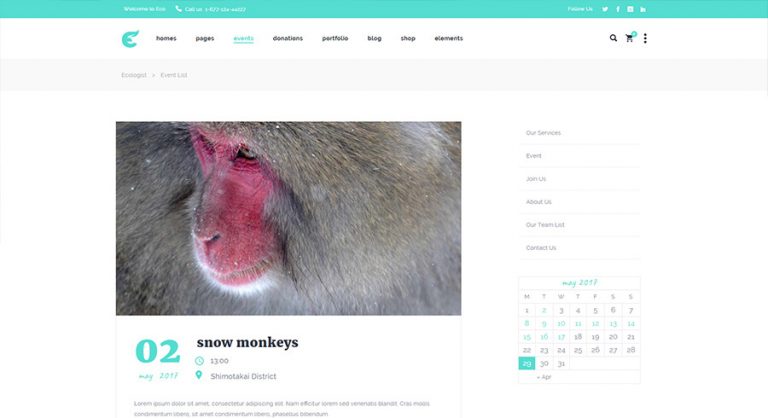Visit the Twitter profile icon
Viewport: 768px width, 418px height.
coord(605,9)
